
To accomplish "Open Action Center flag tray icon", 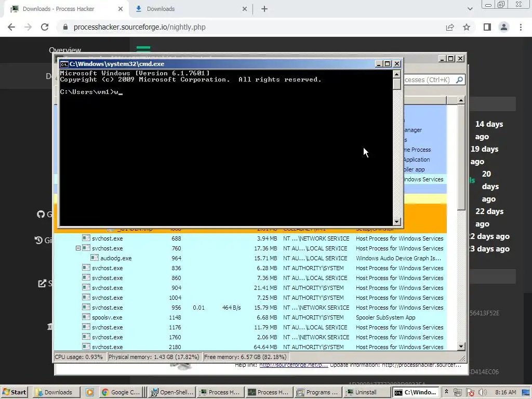I will 470,392.
